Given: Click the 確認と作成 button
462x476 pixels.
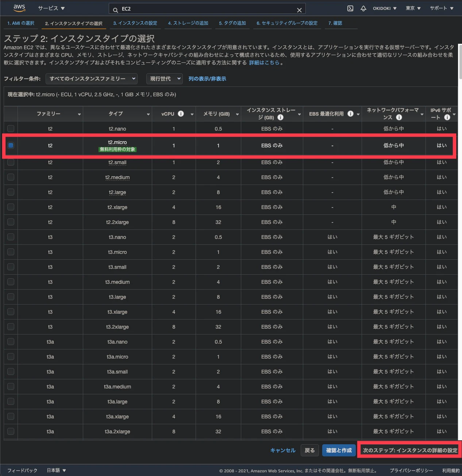Looking at the screenshot, I should pos(339,450).
